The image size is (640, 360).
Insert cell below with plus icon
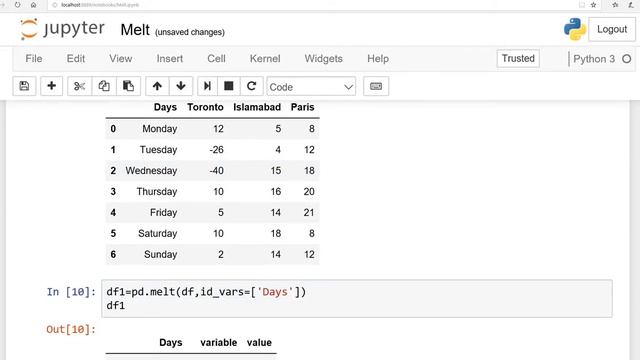tap(51, 86)
